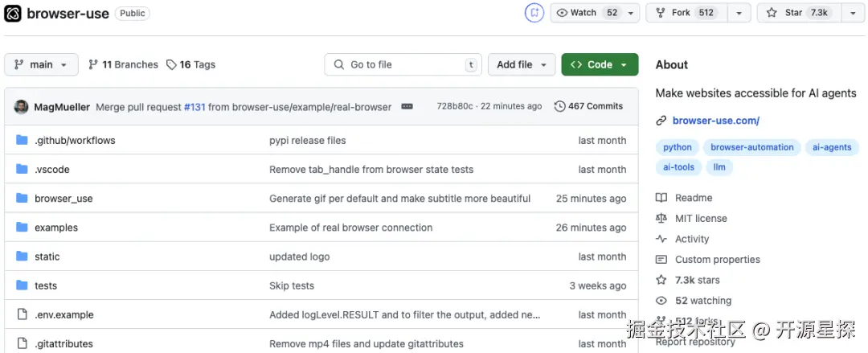Open the Fork dropdown arrow
This screenshot has height=353, width=868.
click(739, 13)
